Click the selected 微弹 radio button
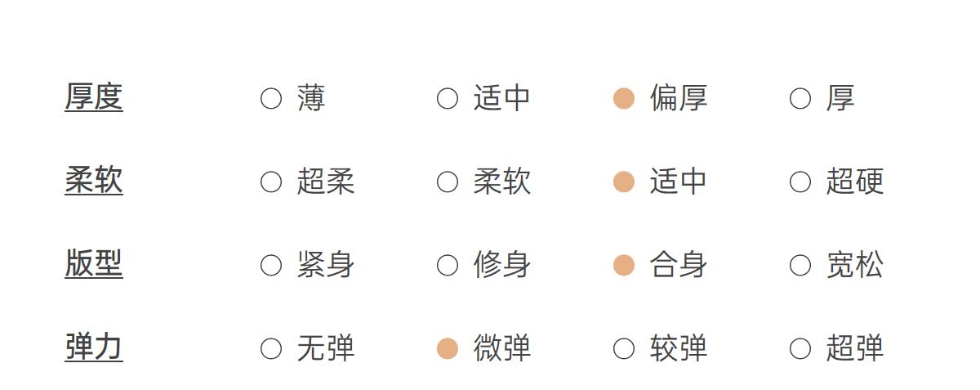Screen dimensions: 980x390 coord(448,349)
